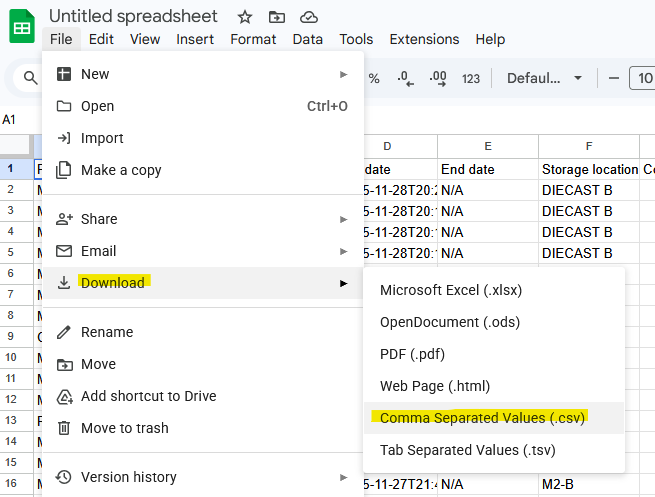Select Add shortcut to Drive
This screenshot has height=497, width=655.
click(203, 396)
